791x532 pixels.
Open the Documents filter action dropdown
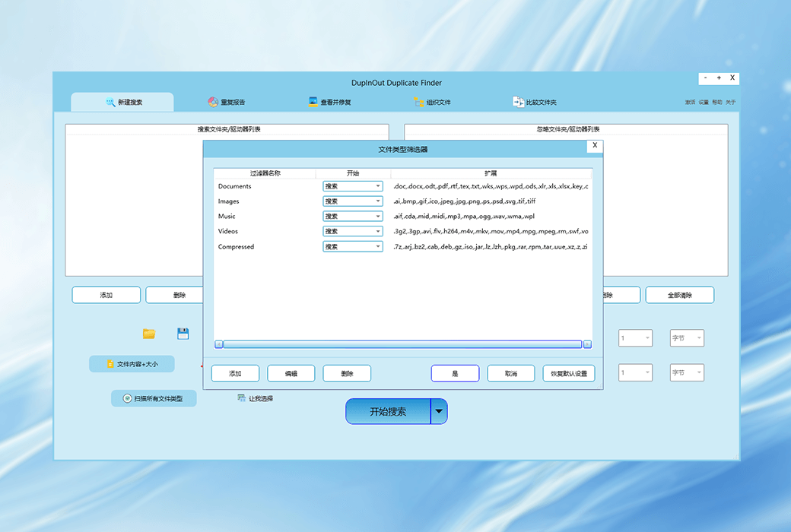[353, 186]
